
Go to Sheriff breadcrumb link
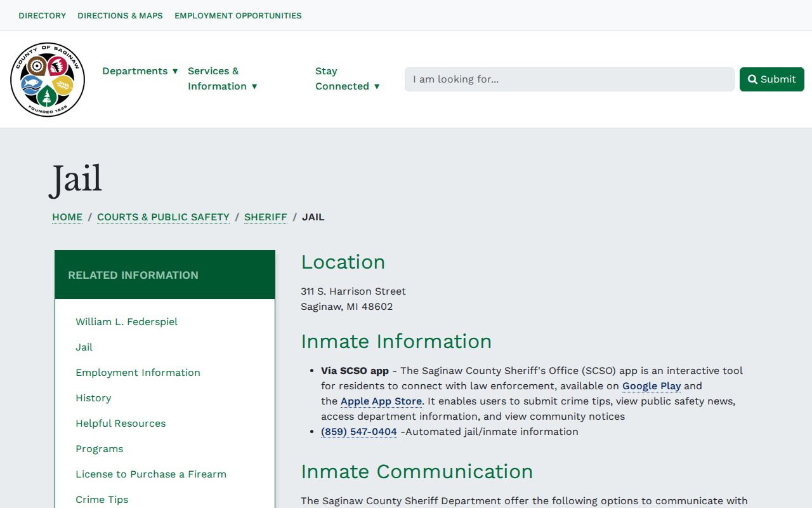coord(266,217)
